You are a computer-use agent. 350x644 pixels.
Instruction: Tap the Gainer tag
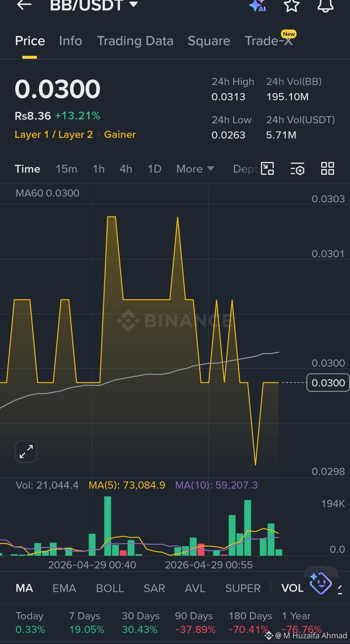click(x=120, y=134)
